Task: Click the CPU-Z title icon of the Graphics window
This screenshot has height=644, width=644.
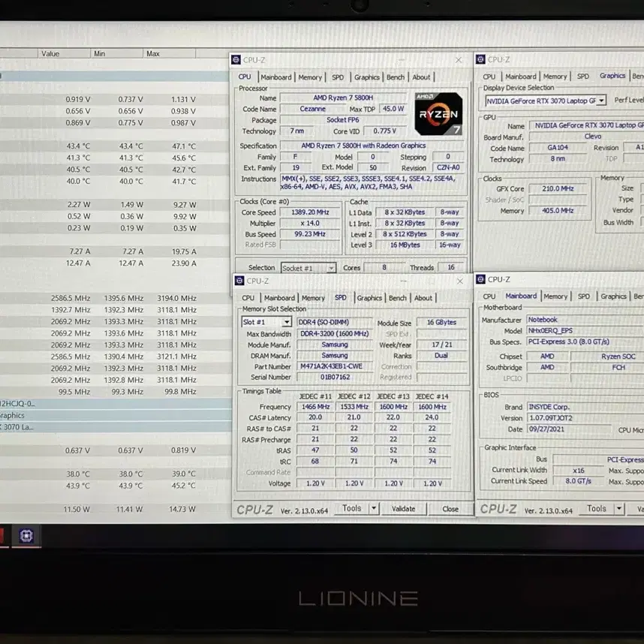Action: (480, 59)
